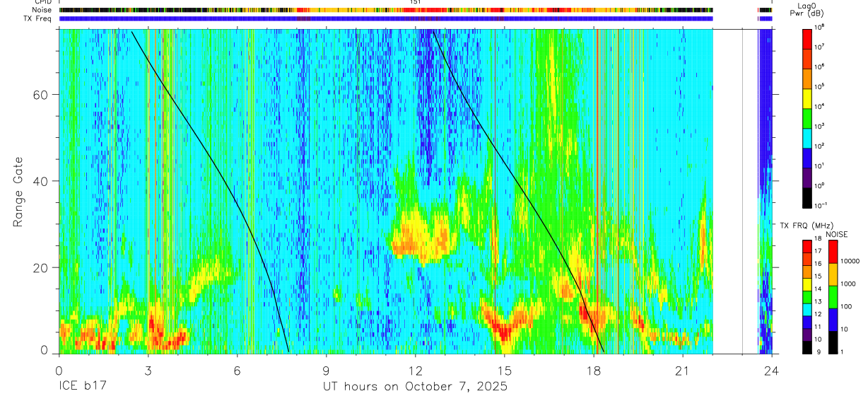Image resolution: width=868 pixels, height=401 pixels.
Task: Click the y-axis tick label '60'
Action: [x=41, y=95]
